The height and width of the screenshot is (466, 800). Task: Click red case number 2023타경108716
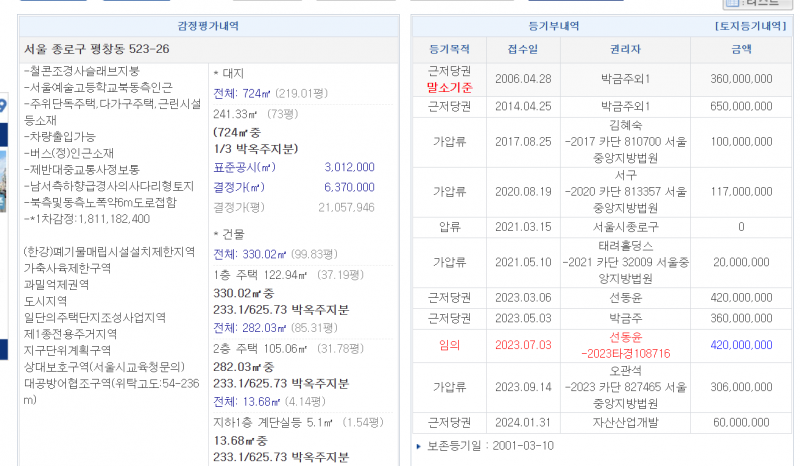[x=625, y=353]
